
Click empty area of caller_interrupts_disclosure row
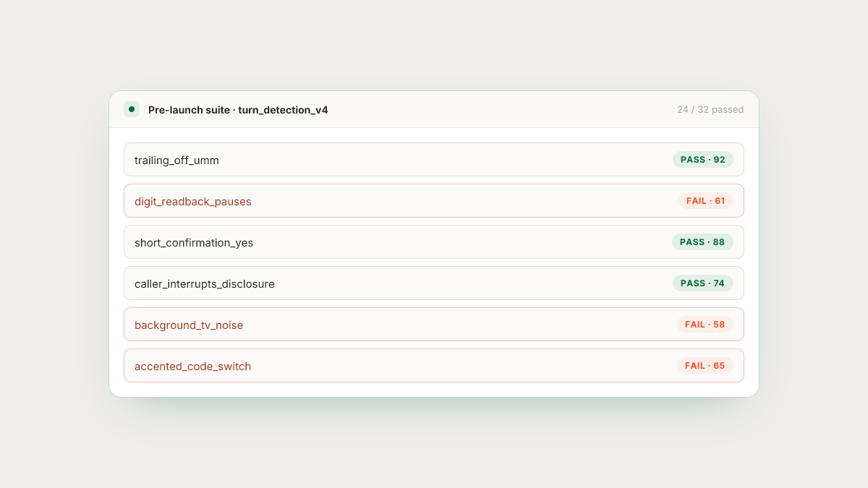470,283
